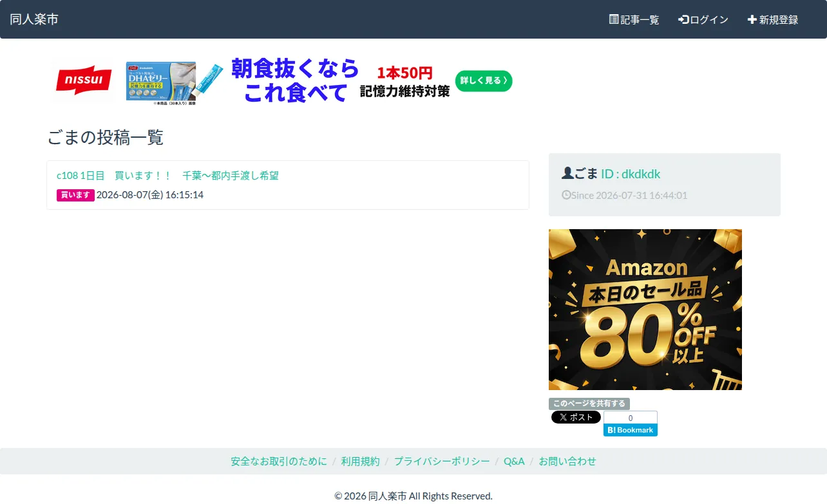Open 記事一覧 in the navigation bar
The height and width of the screenshot is (504, 827).
tap(634, 19)
